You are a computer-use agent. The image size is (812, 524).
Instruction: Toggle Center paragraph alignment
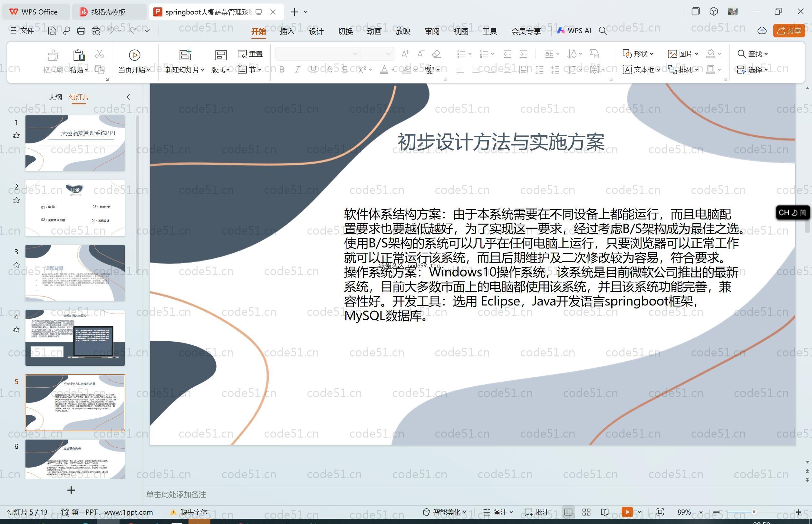click(x=476, y=70)
